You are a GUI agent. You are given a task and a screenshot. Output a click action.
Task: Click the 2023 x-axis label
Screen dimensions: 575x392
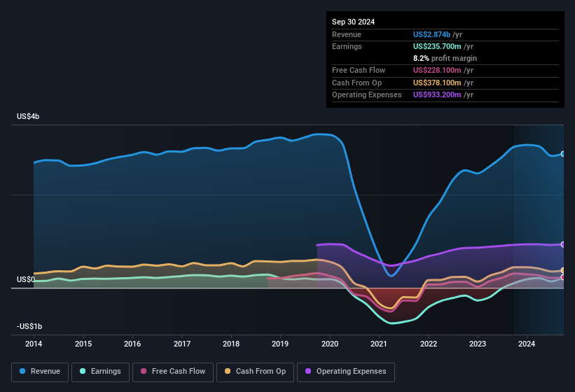click(478, 344)
